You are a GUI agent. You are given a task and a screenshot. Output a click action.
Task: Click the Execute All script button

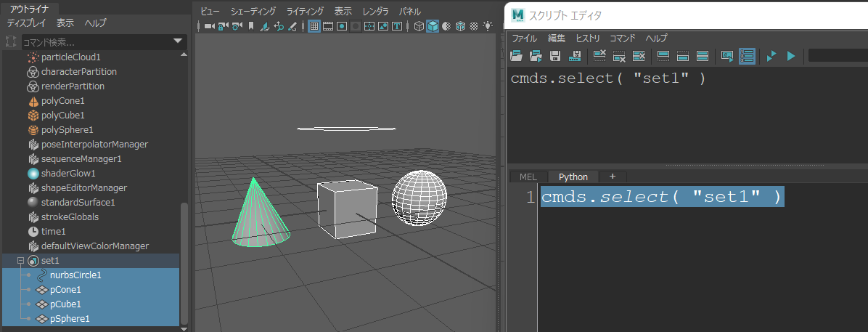tap(772, 56)
